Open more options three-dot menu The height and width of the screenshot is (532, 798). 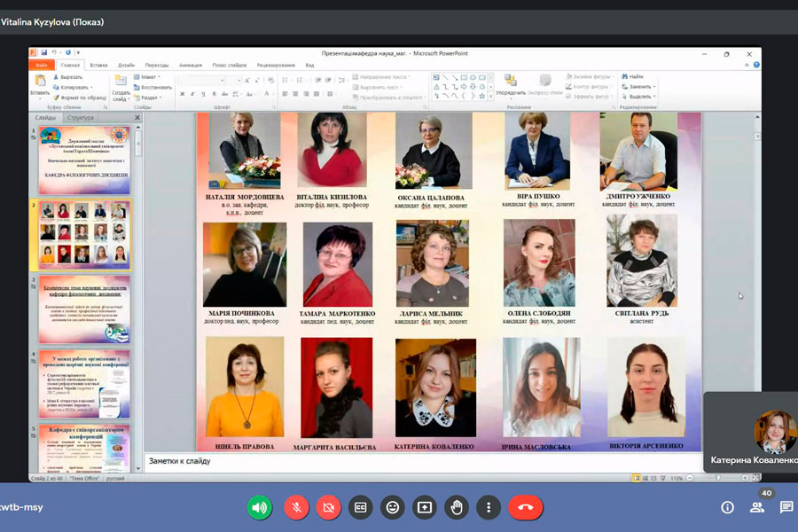tap(488, 507)
